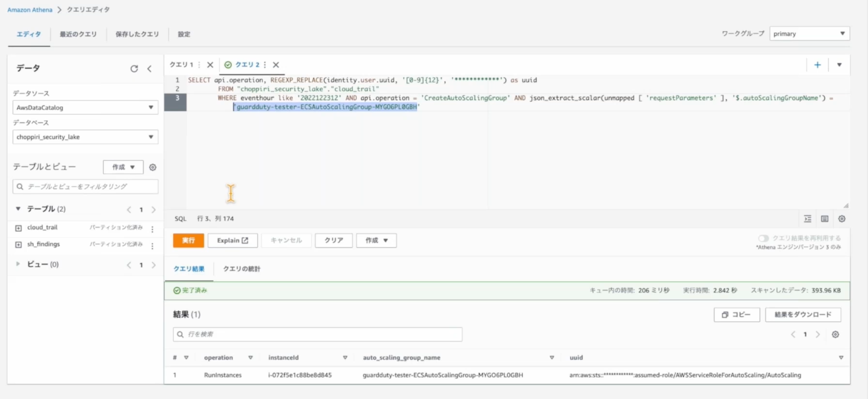868x399 pixels.
Task: Run the query with 実行 button
Action: (188, 240)
